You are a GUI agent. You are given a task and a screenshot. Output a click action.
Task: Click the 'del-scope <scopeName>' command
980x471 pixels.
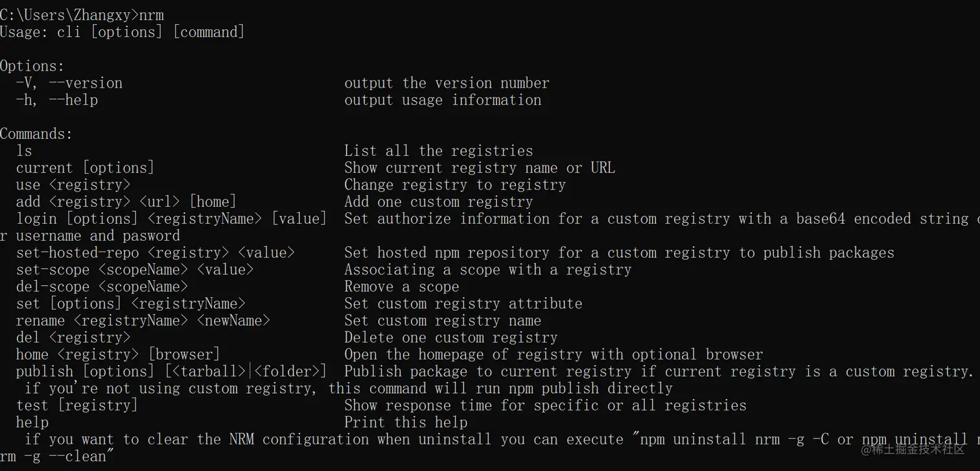click(x=102, y=286)
